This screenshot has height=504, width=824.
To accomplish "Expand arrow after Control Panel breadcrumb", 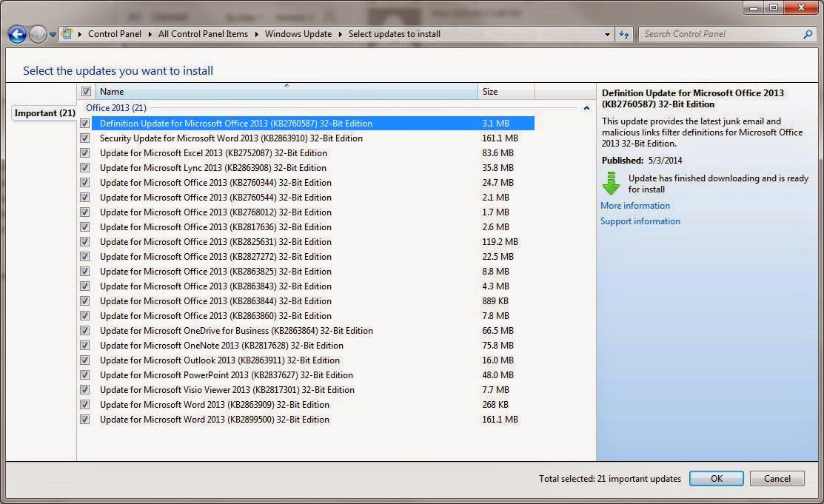I will click(x=150, y=34).
